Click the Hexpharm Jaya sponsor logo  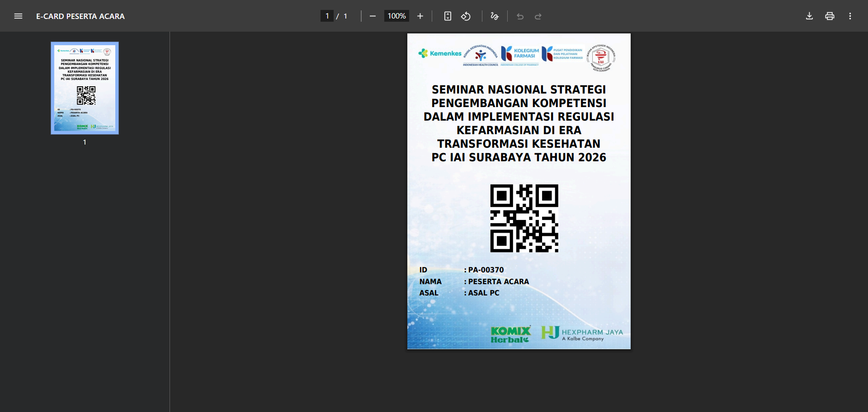pos(582,333)
